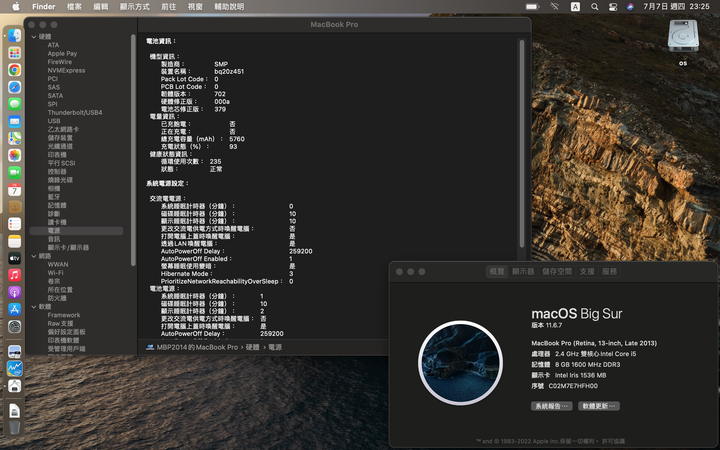Open the 視窗 menu

click(195, 6)
